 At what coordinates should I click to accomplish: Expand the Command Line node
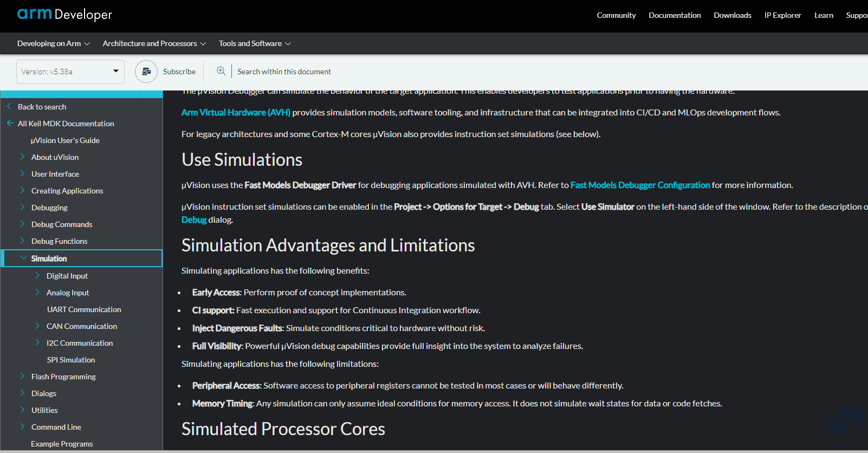point(22,426)
